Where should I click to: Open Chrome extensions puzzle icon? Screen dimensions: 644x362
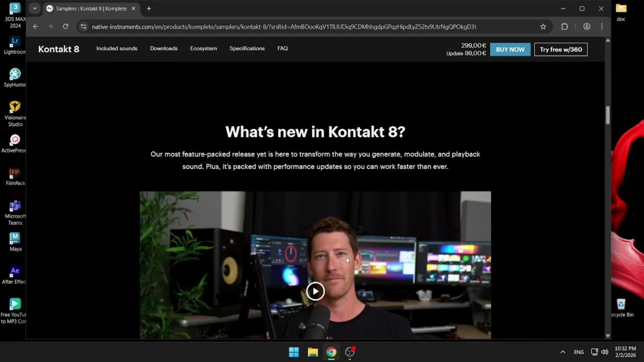pos(565,27)
